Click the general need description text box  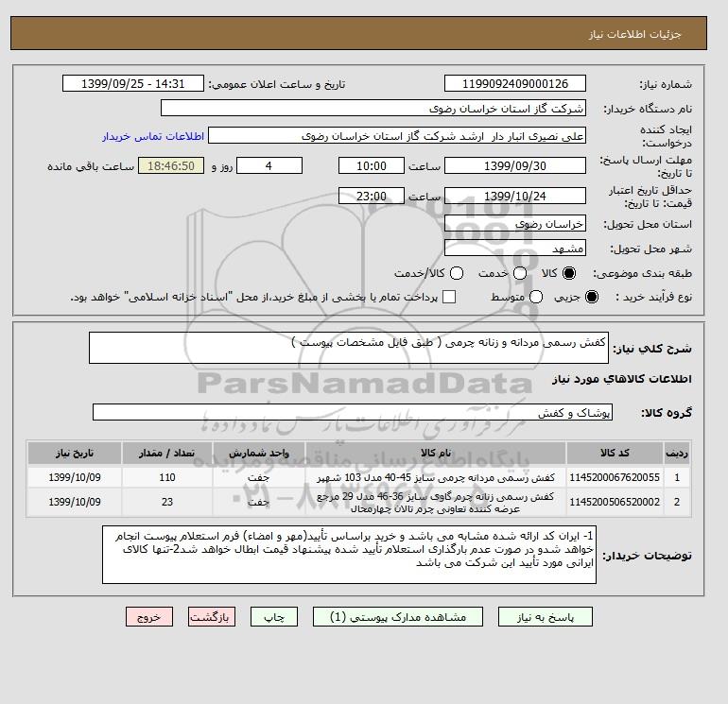(x=349, y=348)
